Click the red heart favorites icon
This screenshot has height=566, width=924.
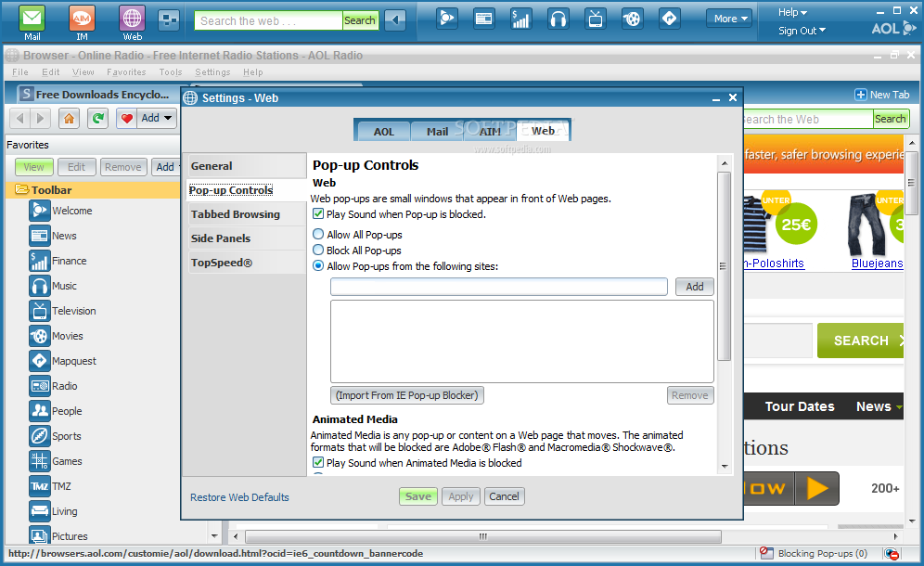tap(127, 119)
